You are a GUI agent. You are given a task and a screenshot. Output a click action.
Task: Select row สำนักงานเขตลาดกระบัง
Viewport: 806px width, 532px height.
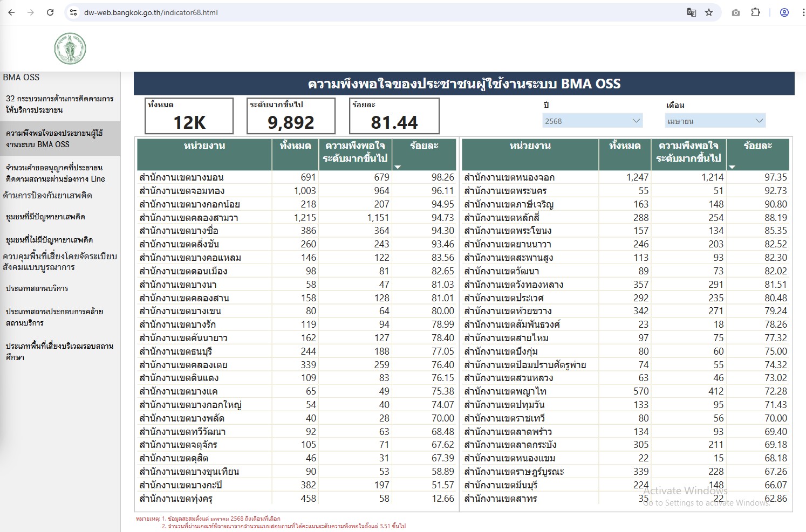tap(626, 445)
